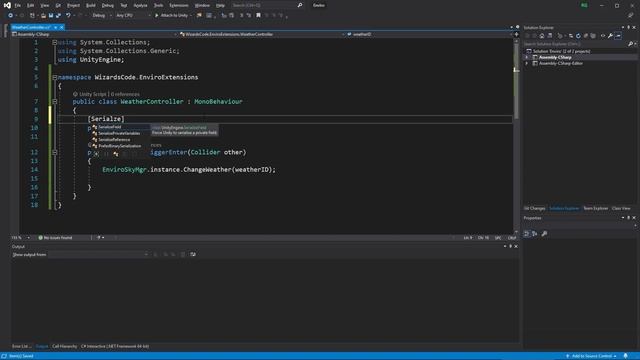Click the Properties panel Categorized icon
The height and width of the screenshot is (360, 640).
tap(527, 234)
